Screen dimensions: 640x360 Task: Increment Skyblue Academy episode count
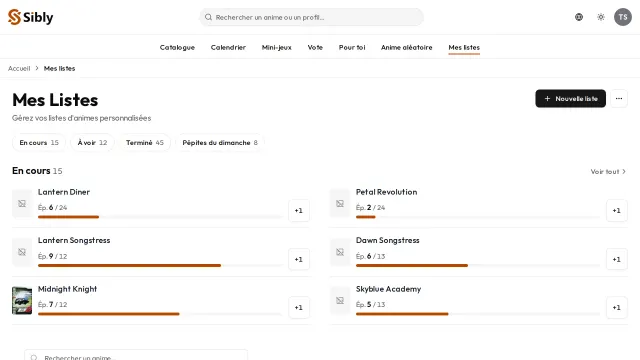click(x=616, y=307)
